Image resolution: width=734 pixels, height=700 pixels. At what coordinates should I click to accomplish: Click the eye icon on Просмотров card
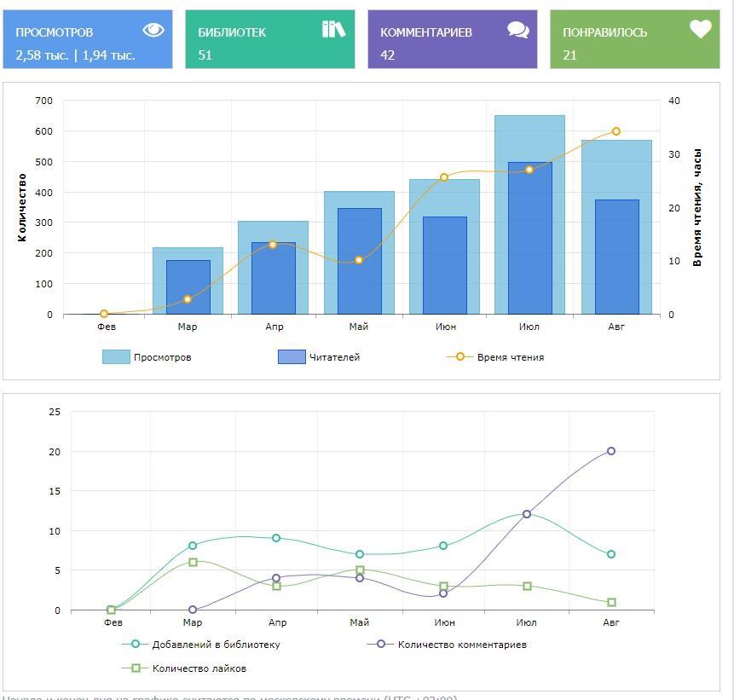tap(153, 31)
